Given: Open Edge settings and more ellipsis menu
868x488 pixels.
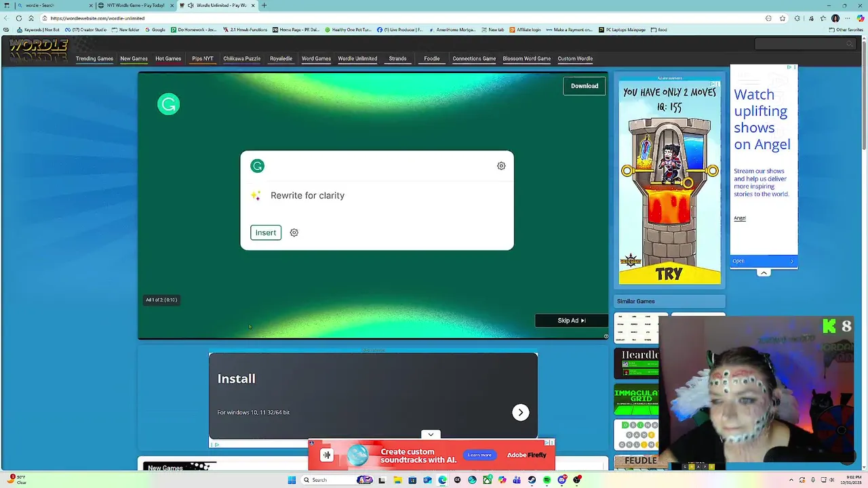Looking at the screenshot, I should pos(848,18).
